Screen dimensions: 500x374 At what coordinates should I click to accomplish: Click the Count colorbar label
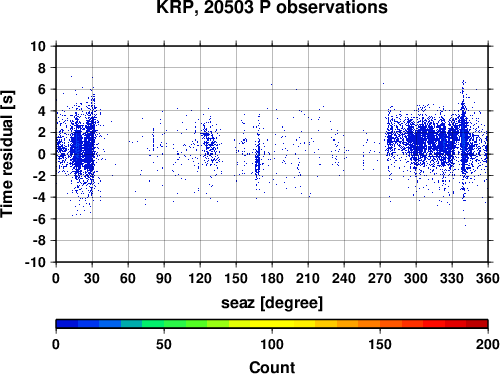tap(272, 367)
